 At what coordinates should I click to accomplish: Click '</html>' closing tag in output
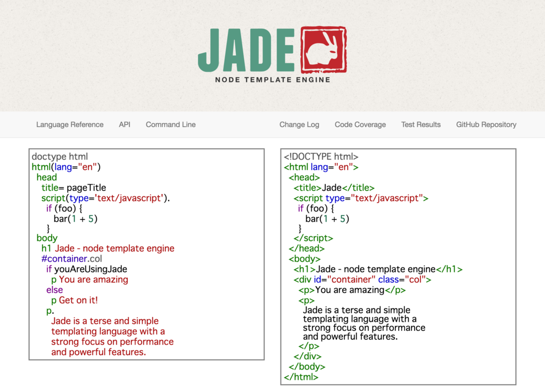301,377
